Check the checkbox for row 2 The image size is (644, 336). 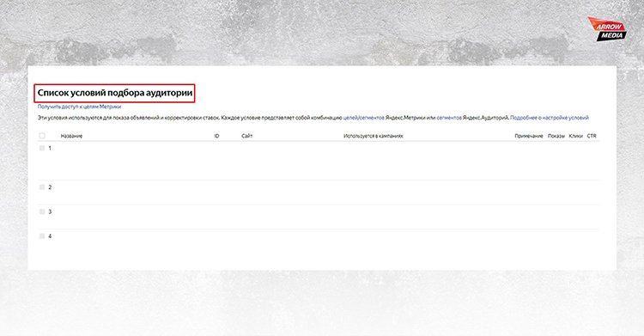(42, 187)
